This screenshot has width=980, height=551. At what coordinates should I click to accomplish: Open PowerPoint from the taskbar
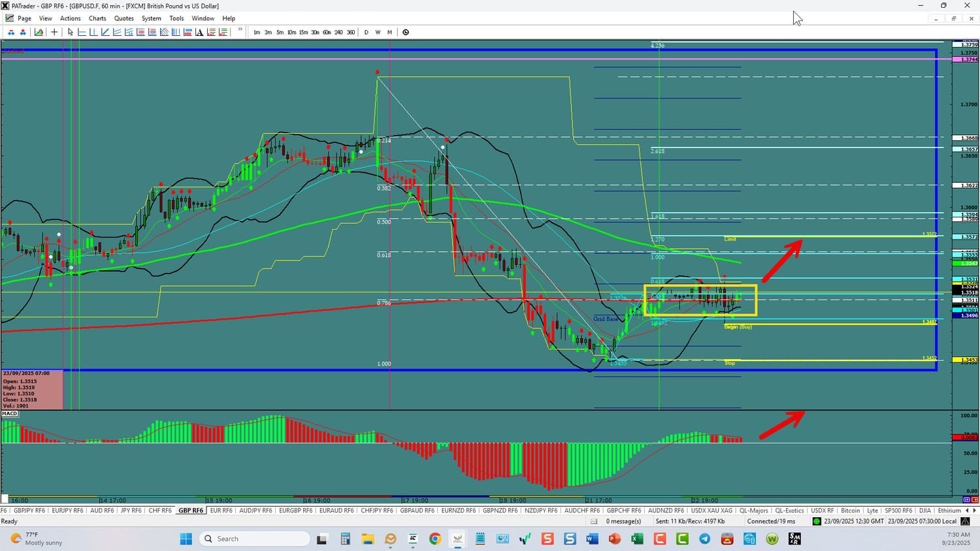615,539
